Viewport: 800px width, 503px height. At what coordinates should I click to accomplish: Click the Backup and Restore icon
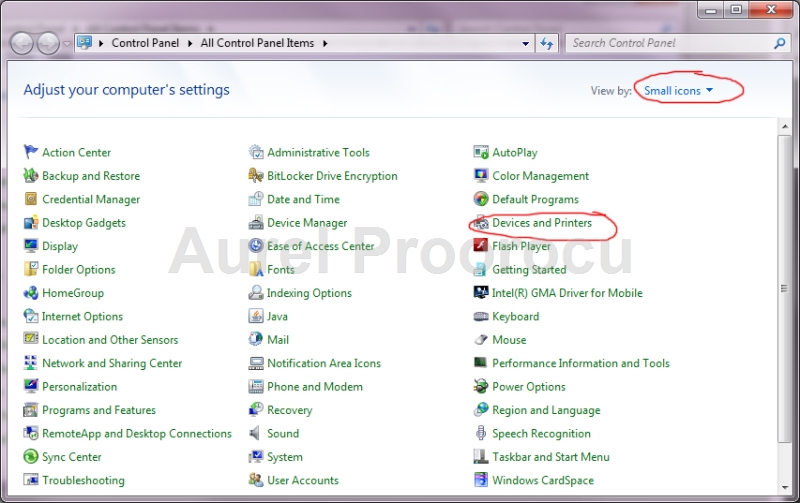click(x=31, y=175)
